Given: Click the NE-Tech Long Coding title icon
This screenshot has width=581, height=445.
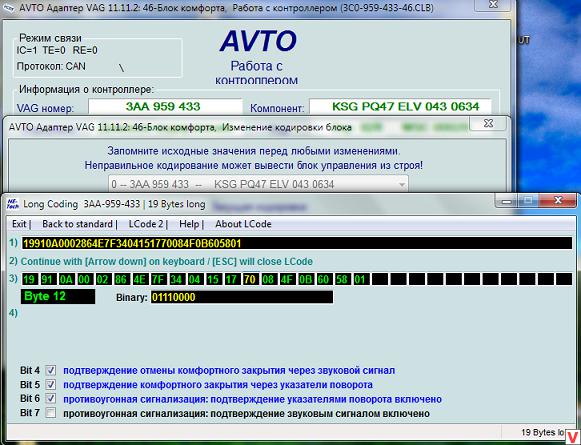Looking at the screenshot, I should (13, 204).
